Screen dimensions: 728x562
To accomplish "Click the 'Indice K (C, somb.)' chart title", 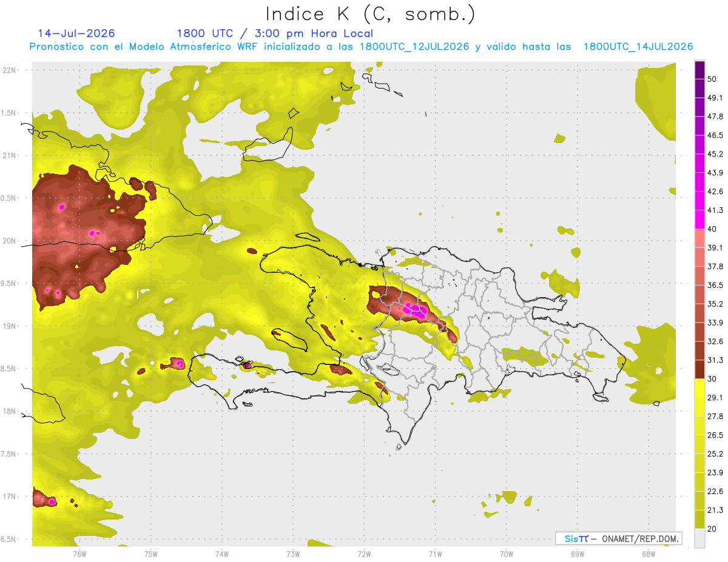I will click(x=370, y=15).
